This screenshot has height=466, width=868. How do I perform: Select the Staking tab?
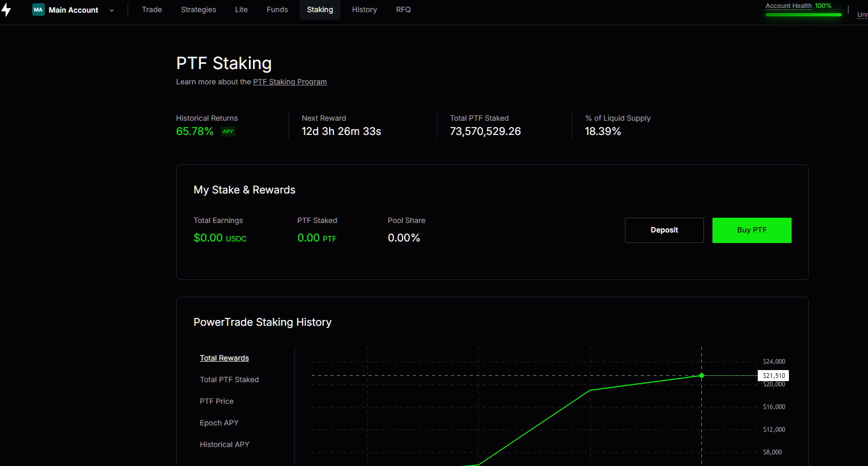click(320, 10)
